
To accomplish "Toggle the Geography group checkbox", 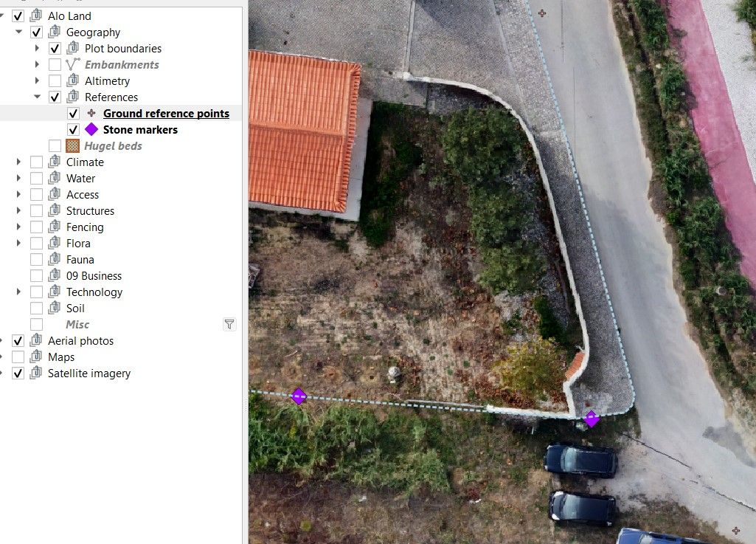I will pyautogui.click(x=36, y=32).
